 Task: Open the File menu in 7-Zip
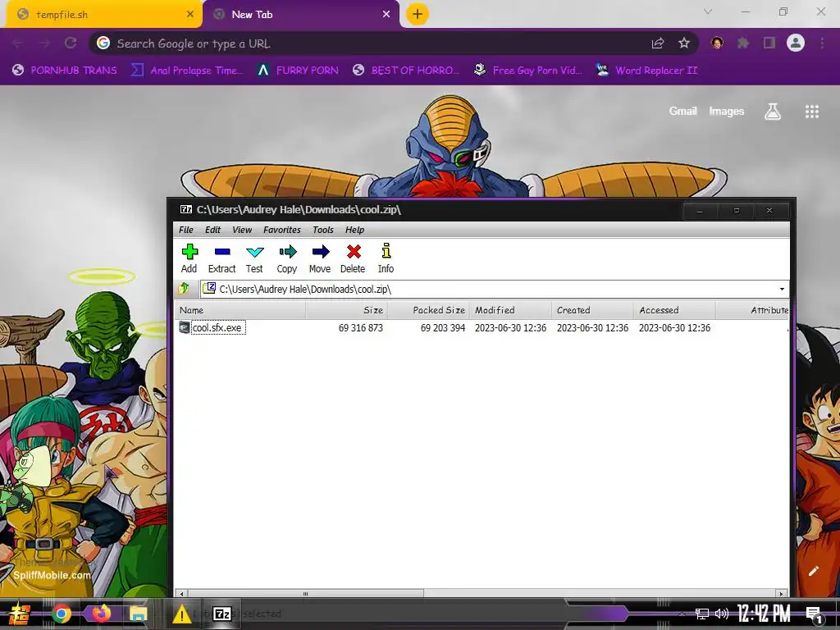coord(186,230)
